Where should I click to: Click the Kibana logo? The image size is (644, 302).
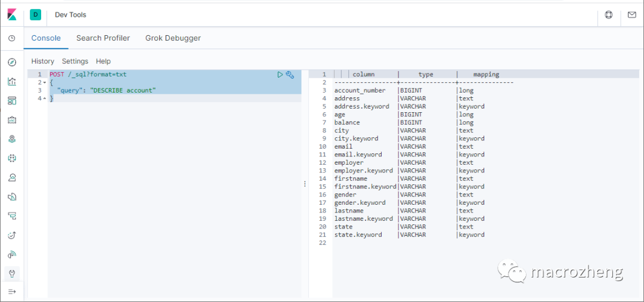point(12,15)
